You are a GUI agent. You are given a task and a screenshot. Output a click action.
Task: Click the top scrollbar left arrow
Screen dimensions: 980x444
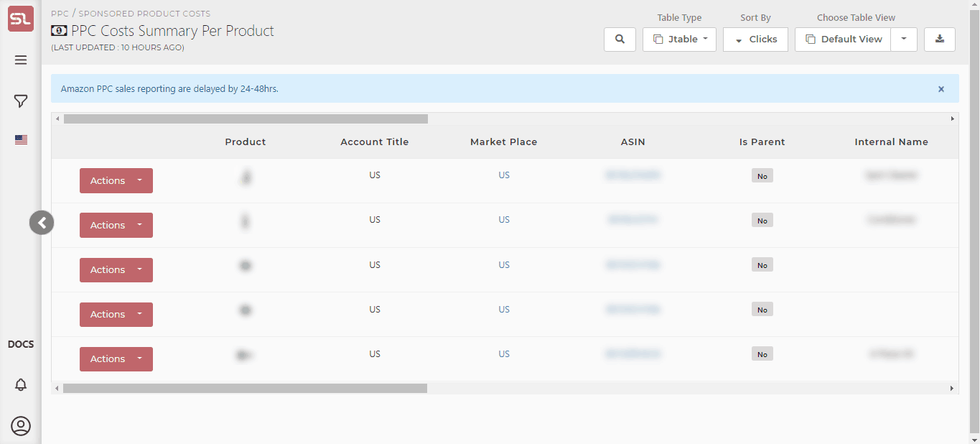click(x=57, y=119)
